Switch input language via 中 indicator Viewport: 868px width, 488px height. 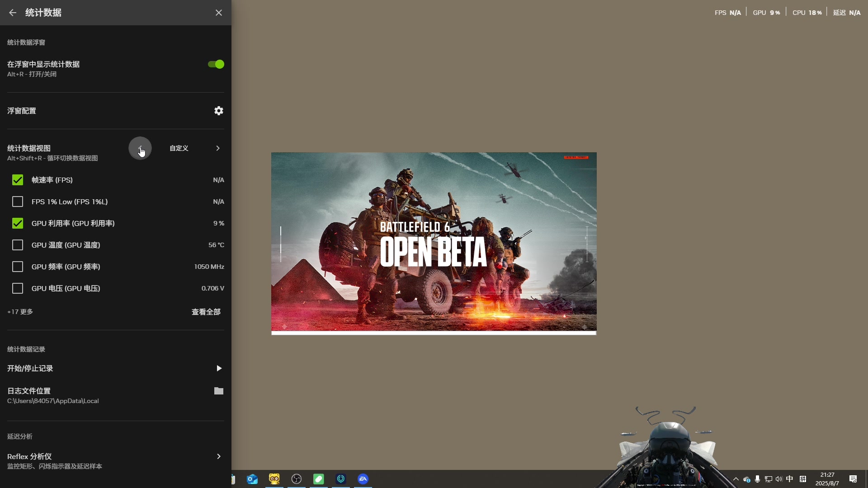coord(790,479)
